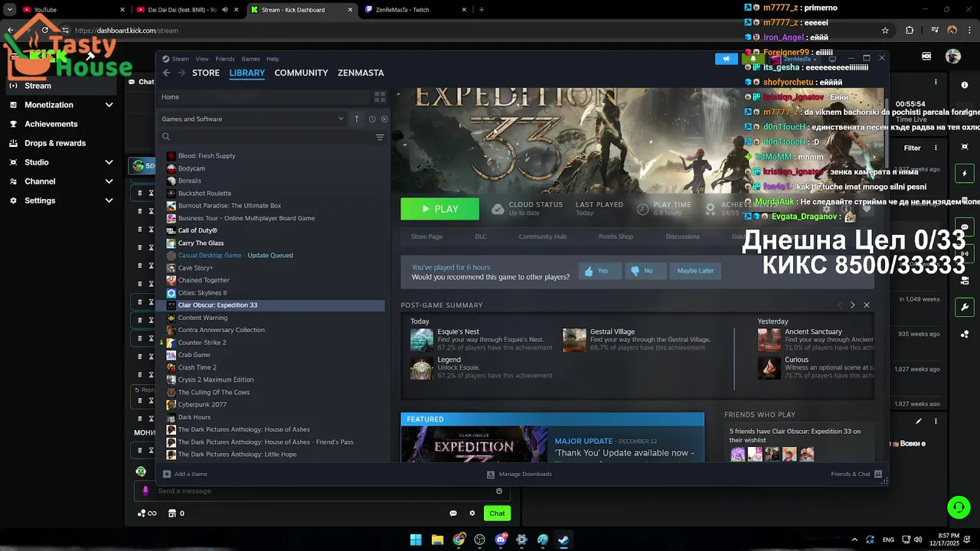Viewport: 980px width, 551px height.
Task: Expand the Games and Software dropdown
Action: pyautogui.click(x=253, y=119)
